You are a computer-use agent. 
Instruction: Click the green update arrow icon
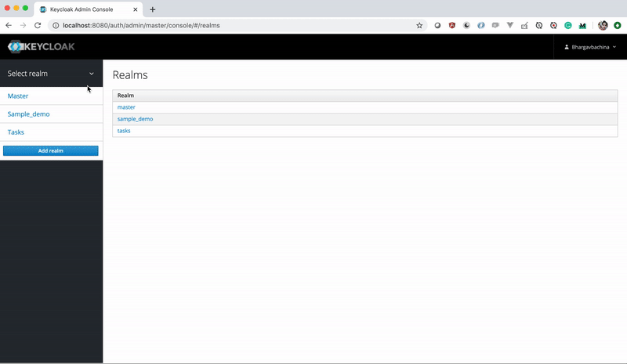click(x=618, y=25)
